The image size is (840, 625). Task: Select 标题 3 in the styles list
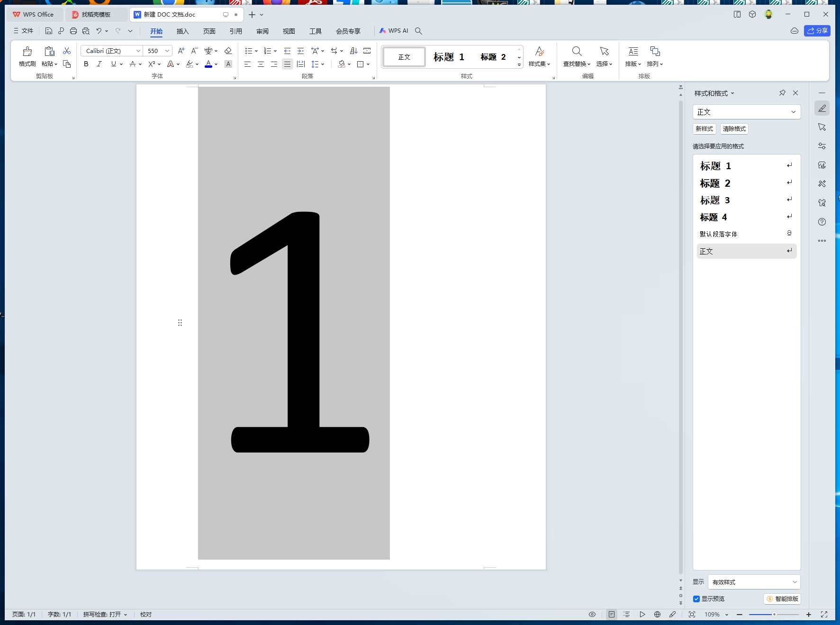point(746,200)
